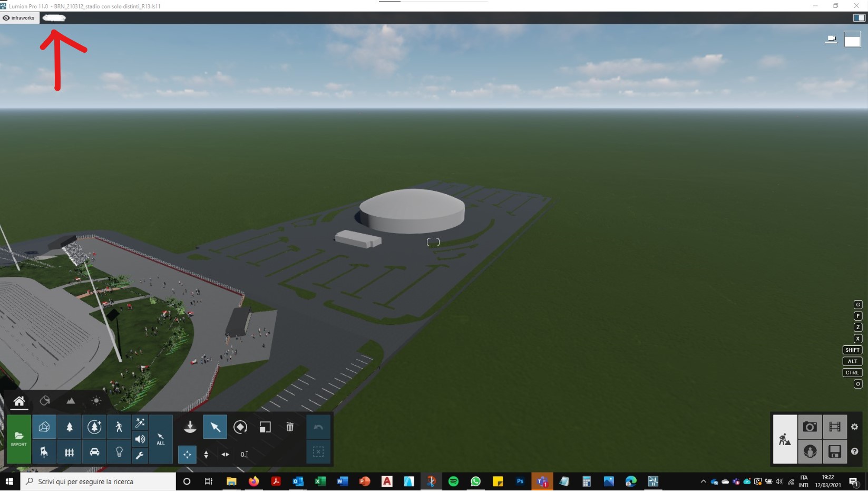Expand the layers panel at top right

[859, 17]
